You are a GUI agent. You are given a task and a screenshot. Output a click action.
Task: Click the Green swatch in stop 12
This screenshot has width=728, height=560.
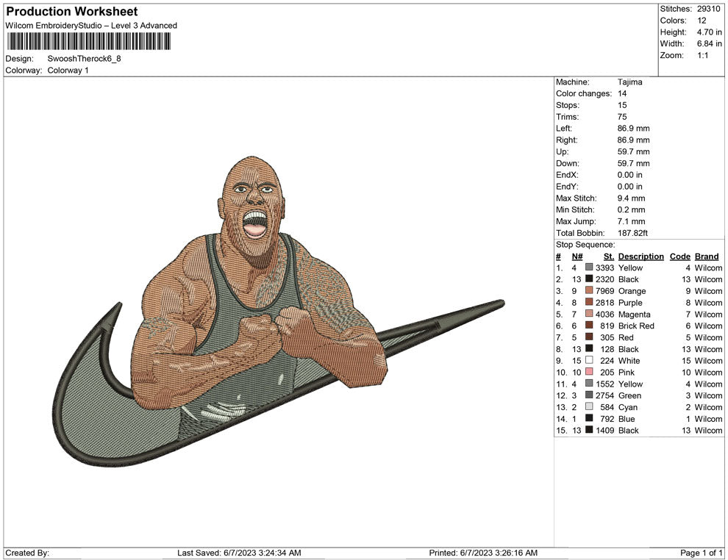[589, 395]
